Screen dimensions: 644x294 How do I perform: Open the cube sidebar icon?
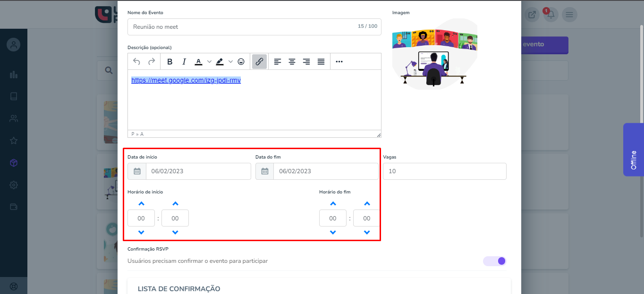[x=14, y=163]
